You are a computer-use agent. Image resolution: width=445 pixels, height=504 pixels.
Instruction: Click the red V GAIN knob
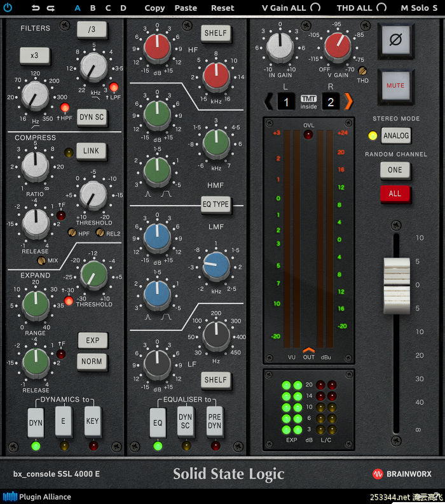[x=338, y=46]
